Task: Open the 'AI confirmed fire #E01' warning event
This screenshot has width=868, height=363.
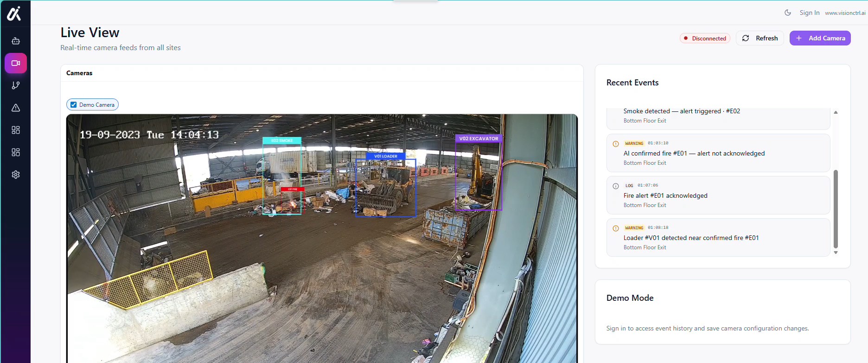Action: [718, 153]
